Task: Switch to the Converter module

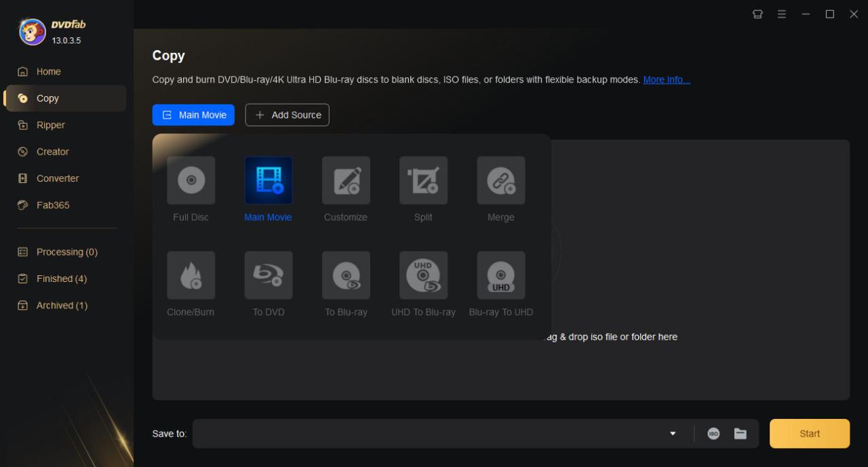Action: pyautogui.click(x=58, y=178)
